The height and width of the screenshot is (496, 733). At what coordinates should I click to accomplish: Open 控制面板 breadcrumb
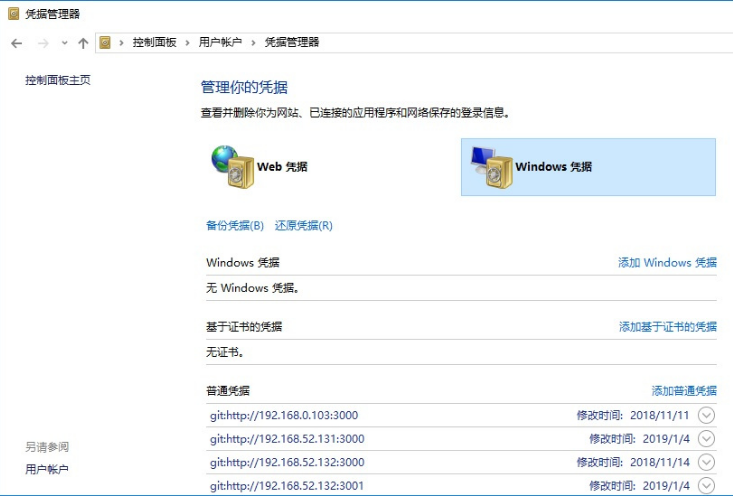[154, 43]
